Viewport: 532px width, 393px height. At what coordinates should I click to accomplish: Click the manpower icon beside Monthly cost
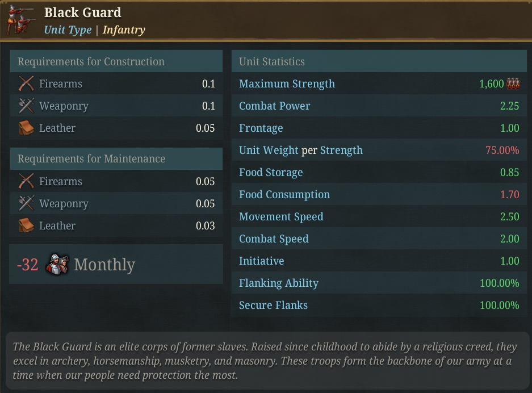(57, 264)
